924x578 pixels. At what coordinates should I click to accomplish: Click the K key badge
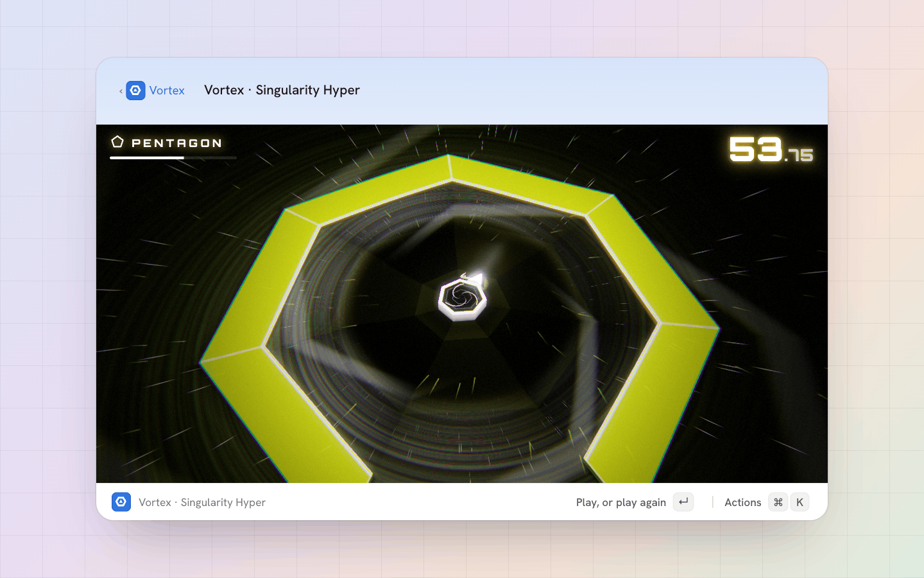(x=800, y=502)
